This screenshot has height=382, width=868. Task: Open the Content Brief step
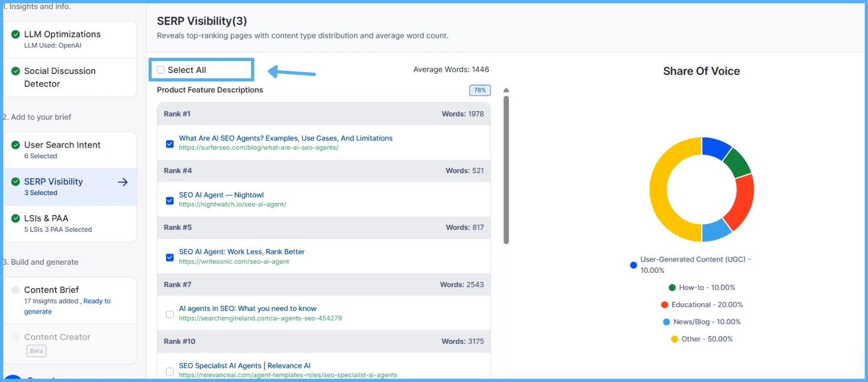click(x=51, y=290)
